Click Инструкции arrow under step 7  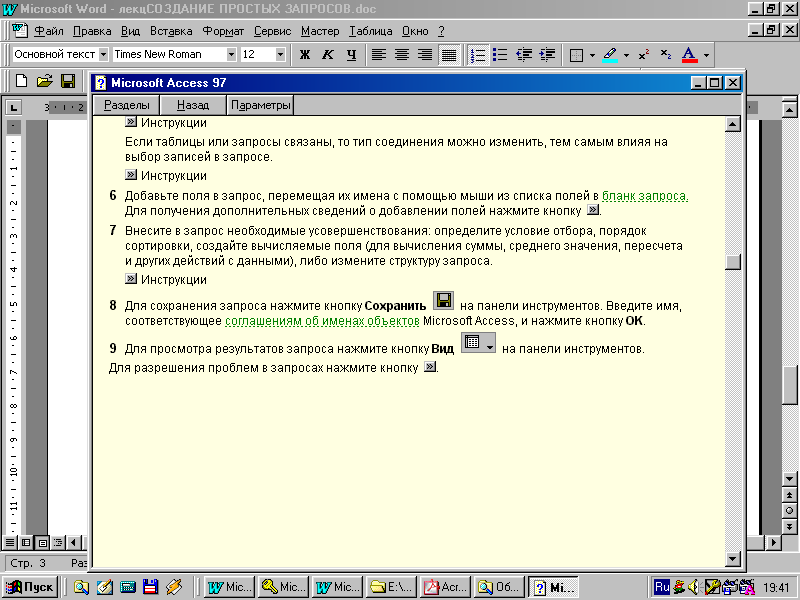pos(131,279)
